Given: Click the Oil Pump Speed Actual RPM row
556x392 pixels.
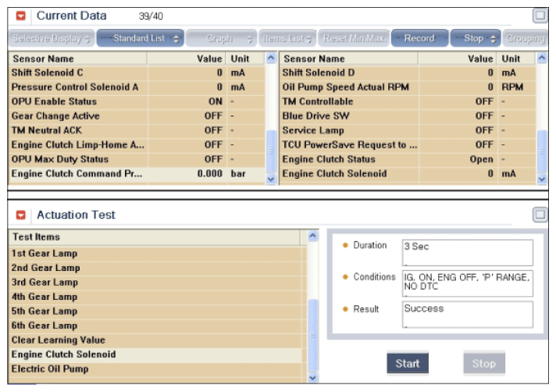Looking at the screenshot, I should click(x=408, y=87).
